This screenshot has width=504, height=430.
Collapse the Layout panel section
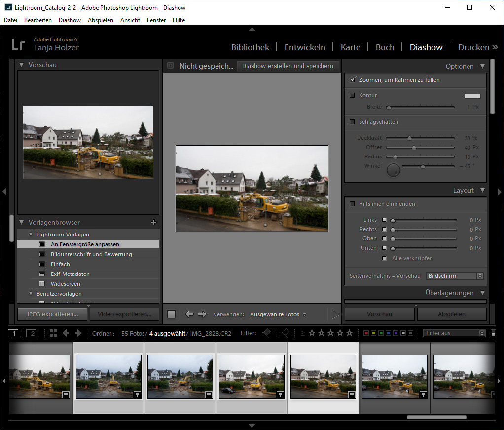(x=482, y=191)
